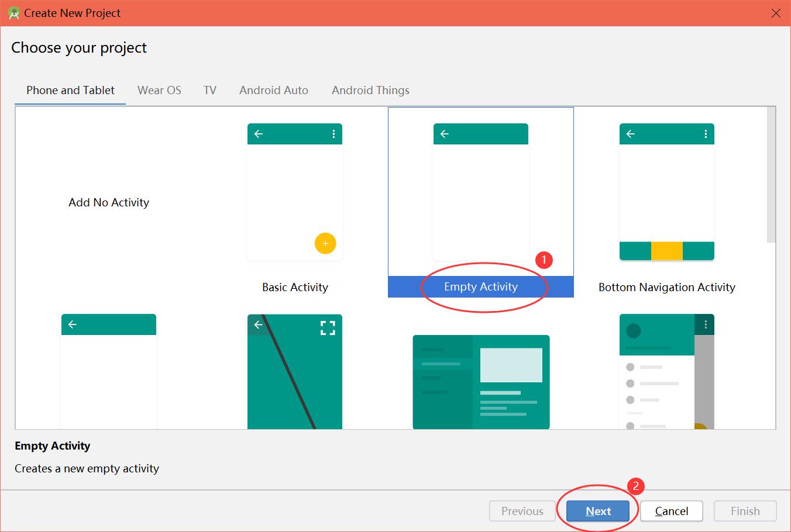Click the highlighted Empty Activity label
The width and height of the screenshot is (791, 532).
[x=481, y=286]
